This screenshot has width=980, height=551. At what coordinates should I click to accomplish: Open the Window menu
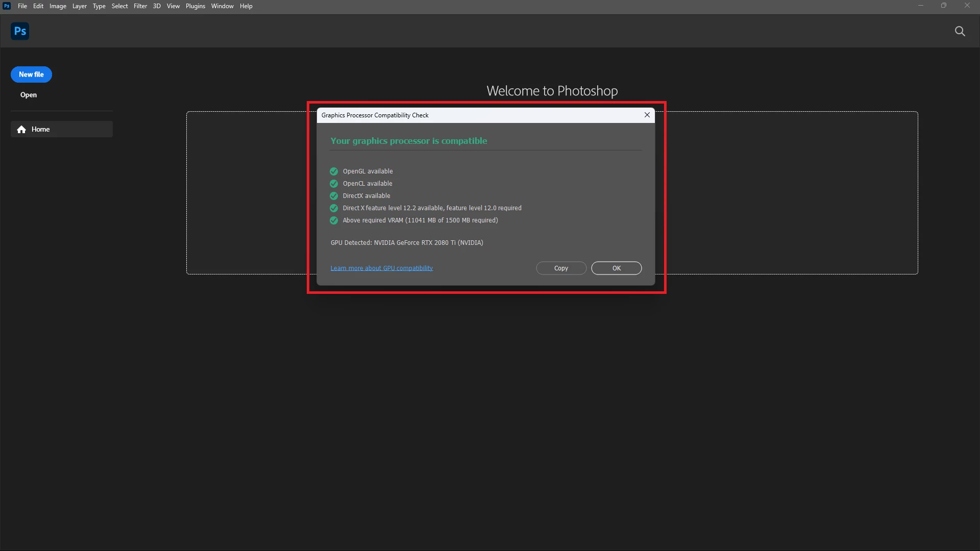pos(222,6)
